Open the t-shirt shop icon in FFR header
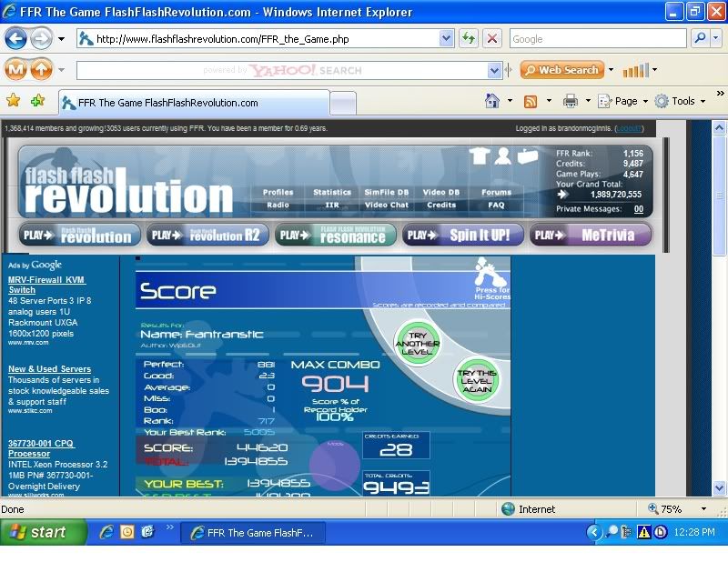This screenshot has height=572, width=728. [480, 156]
